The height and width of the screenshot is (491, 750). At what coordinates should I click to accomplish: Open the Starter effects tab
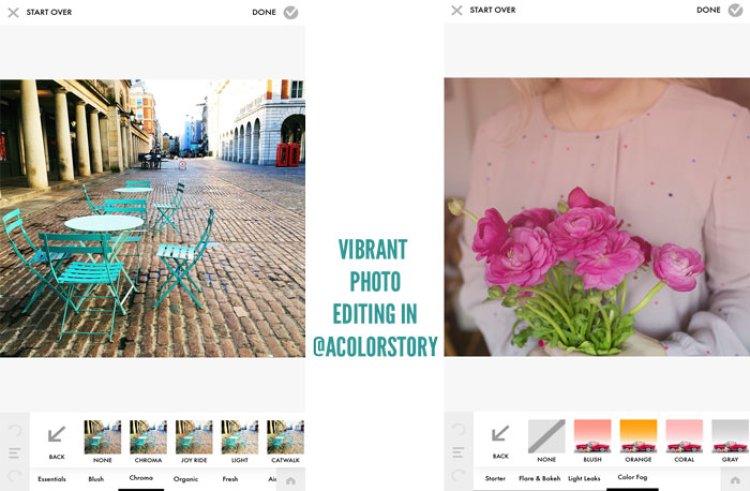(495, 478)
